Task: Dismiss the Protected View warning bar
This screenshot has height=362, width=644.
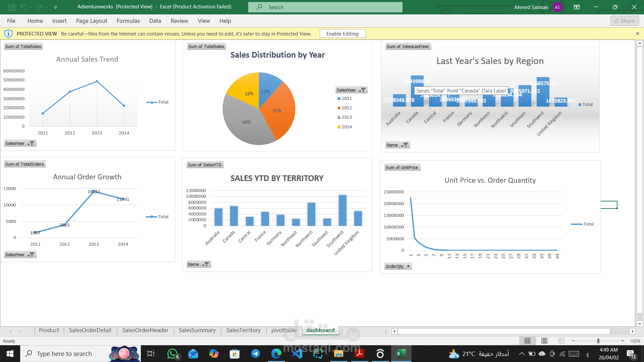Action: pyautogui.click(x=638, y=34)
